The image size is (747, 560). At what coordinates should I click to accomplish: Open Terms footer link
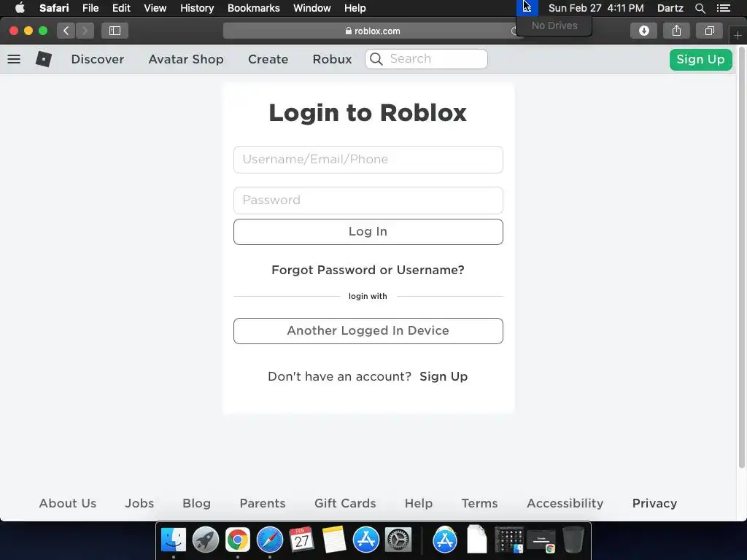pos(479,503)
